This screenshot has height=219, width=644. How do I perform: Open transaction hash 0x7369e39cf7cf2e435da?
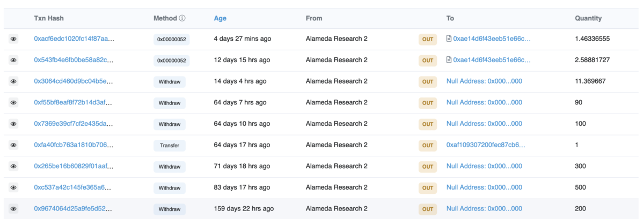click(x=74, y=124)
